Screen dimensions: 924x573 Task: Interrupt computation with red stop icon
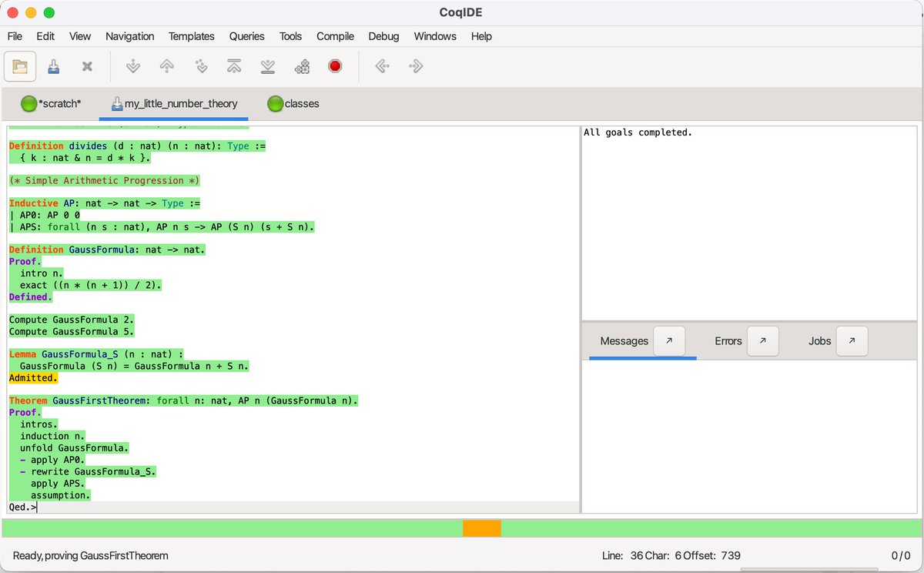[x=334, y=66]
